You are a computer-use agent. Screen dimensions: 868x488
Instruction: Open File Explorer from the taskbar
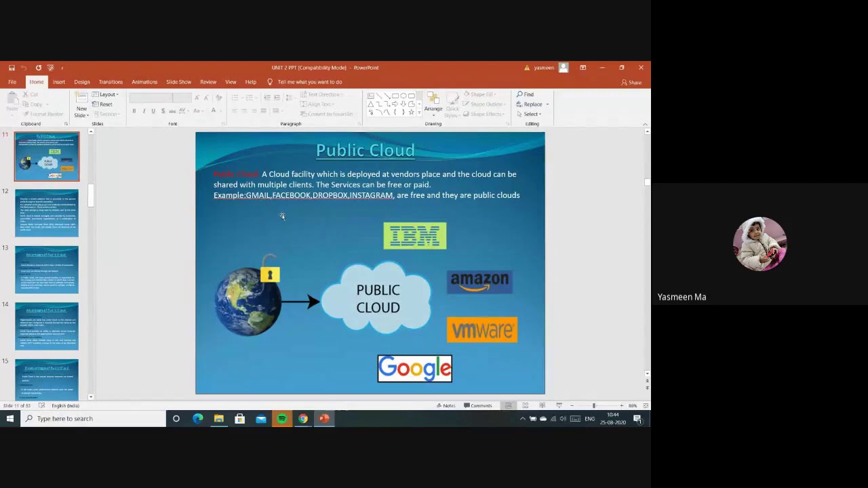point(218,419)
